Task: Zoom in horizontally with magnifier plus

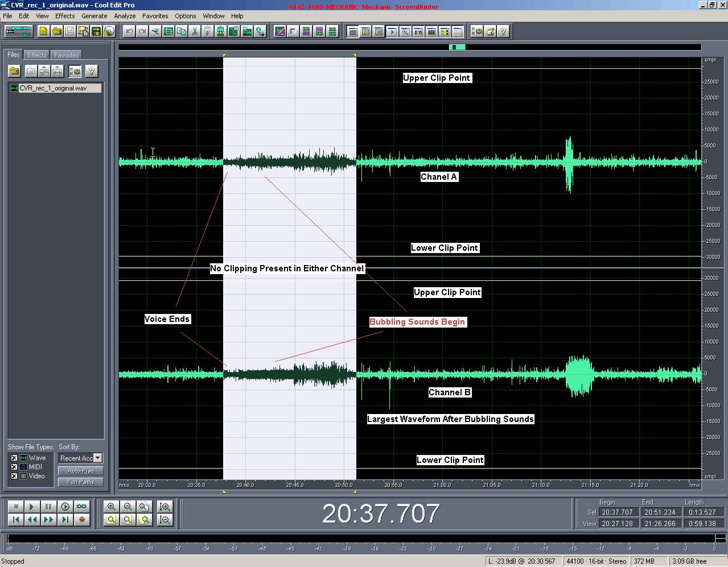Action: tap(112, 506)
